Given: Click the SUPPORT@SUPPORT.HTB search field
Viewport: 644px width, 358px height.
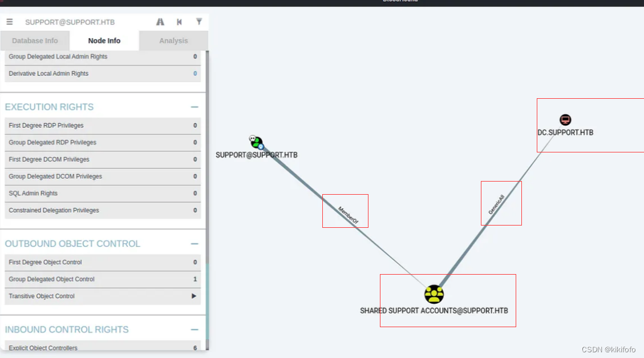Looking at the screenshot, I should coord(84,22).
